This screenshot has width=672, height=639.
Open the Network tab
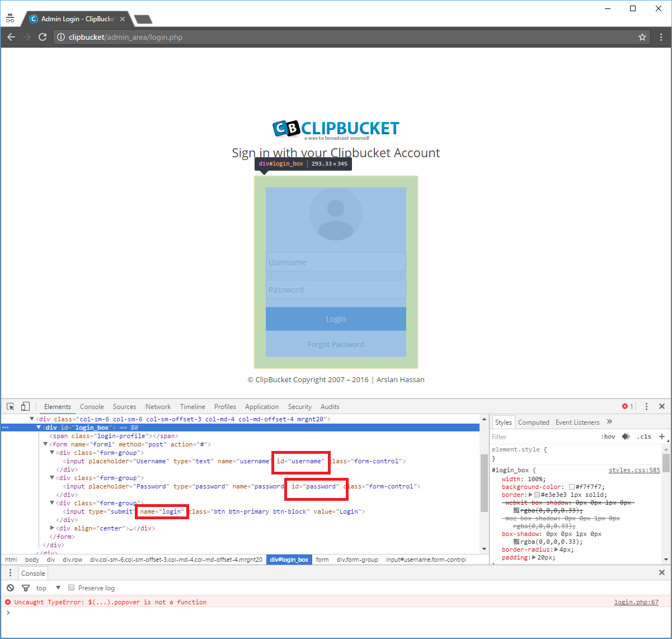[x=158, y=407]
